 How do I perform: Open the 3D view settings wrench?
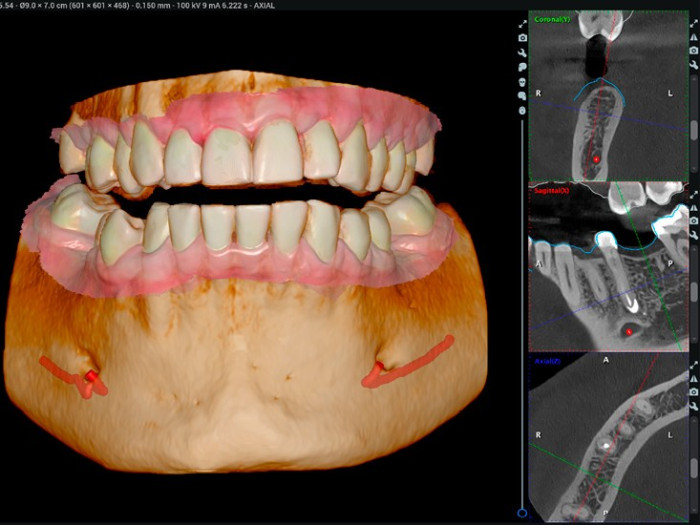522,54
